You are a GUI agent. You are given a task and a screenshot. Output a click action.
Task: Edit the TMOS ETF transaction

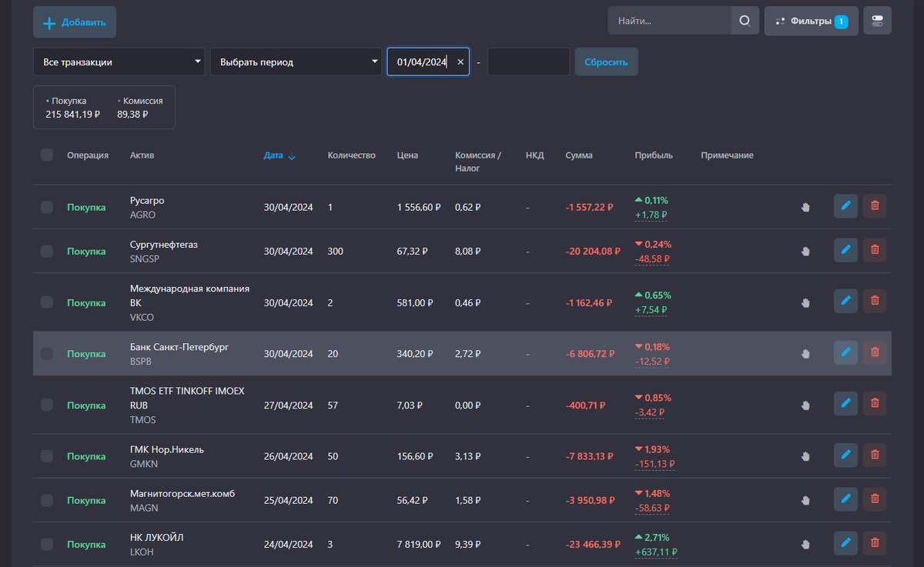[845, 403]
